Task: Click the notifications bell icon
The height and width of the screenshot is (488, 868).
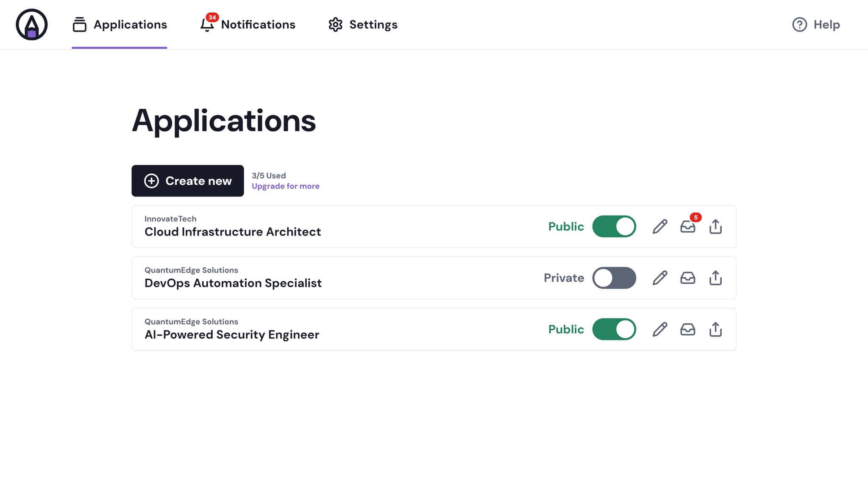Action: (207, 25)
